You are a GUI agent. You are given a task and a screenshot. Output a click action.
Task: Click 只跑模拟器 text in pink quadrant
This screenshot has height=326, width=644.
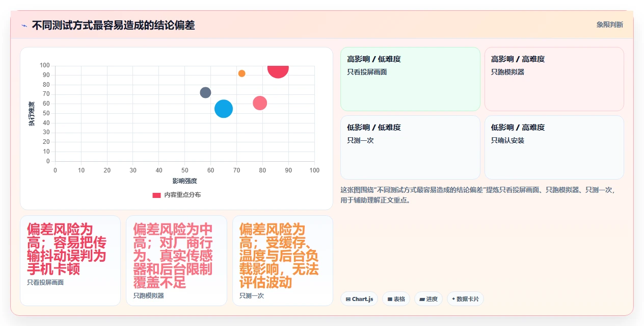(x=507, y=72)
